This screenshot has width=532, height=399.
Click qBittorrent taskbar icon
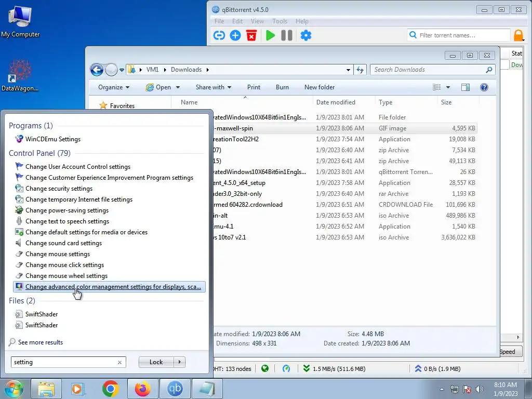coord(175,389)
